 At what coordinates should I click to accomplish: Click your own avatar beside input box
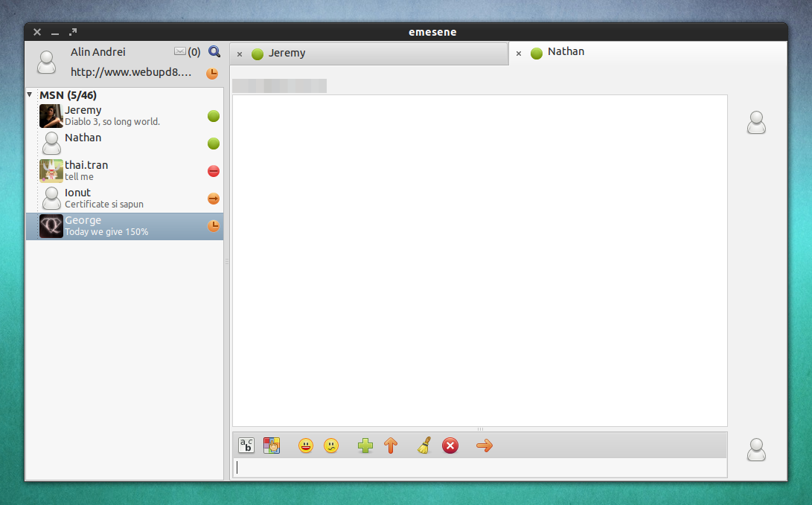(757, 450)
